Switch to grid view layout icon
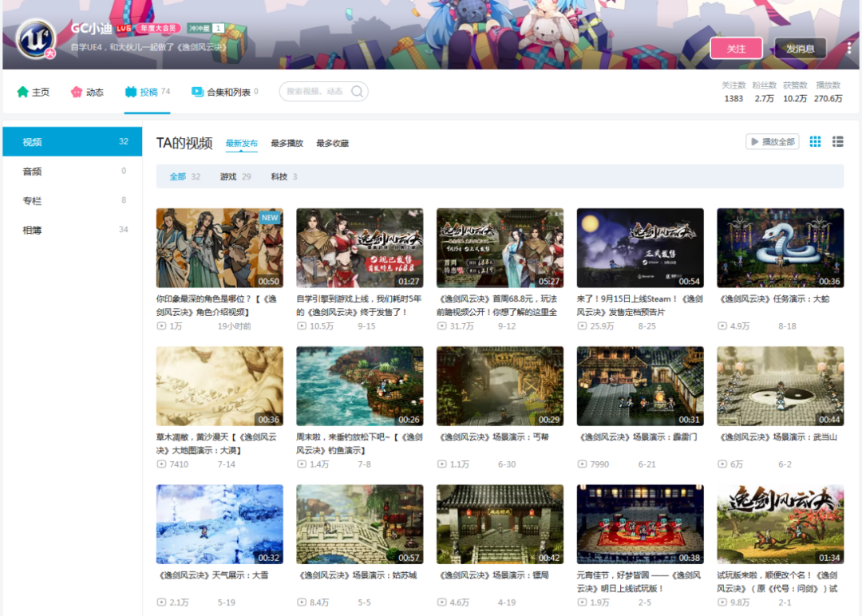The image size is (862, 616). (x=815, y=142)
